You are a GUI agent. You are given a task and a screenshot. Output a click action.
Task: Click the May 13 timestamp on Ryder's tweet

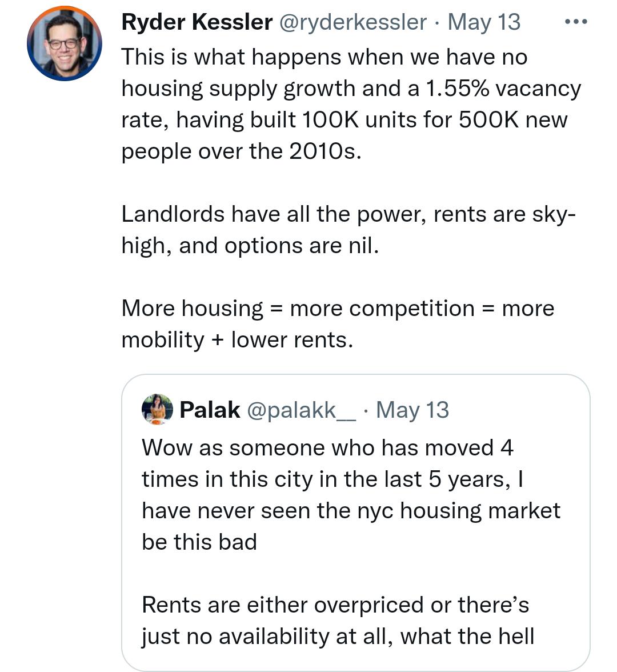pyautogui.click(x=483, y=22)
